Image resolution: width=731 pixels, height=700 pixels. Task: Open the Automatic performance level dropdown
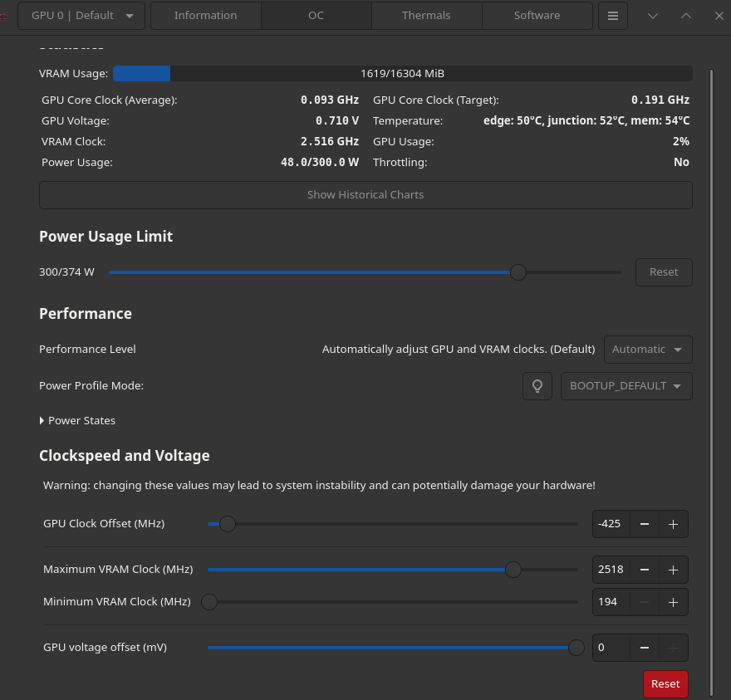(x=648, y=350)
